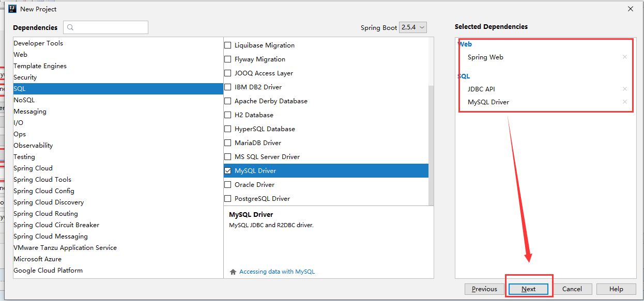Remove JDBC API from selected dependencies
Image resolution: width=644 pixels, height=301 pixels.
tap(624, 89)
